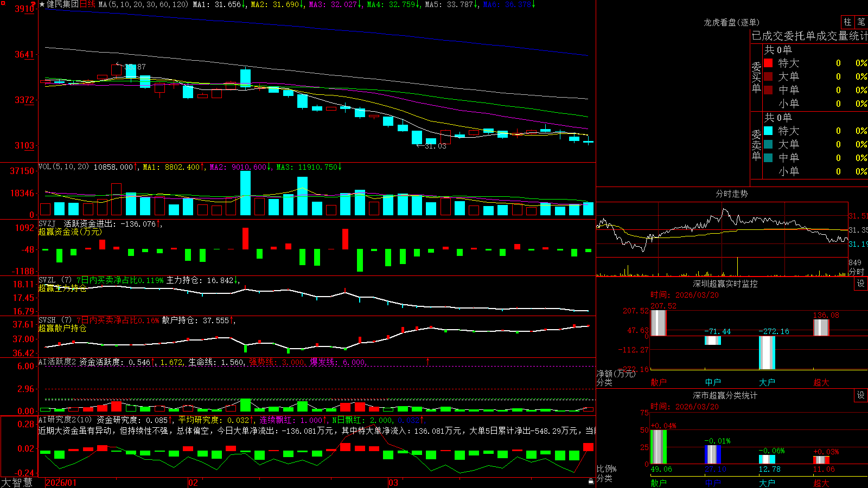Click the 11.06 超大 value in 深市超赢分类统计
868x488 pixels.
824,469
